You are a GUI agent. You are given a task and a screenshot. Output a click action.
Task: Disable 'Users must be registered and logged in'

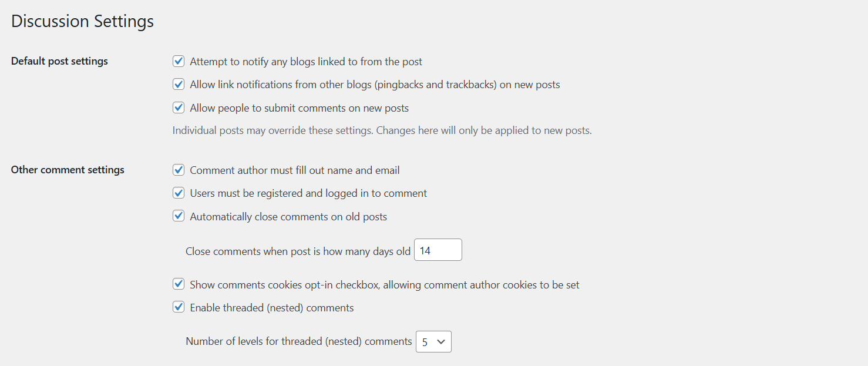(x=179, y=193)
